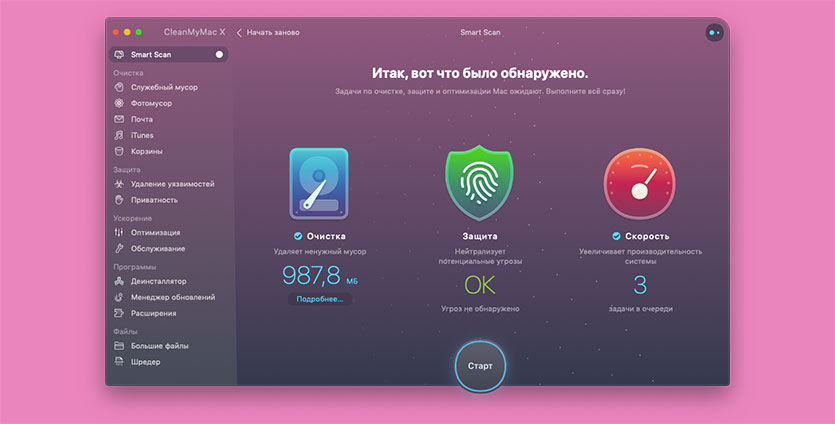835x424 pixels.
Task: Click the Корзины trash bin icon
Action: (x=119, y=151)
